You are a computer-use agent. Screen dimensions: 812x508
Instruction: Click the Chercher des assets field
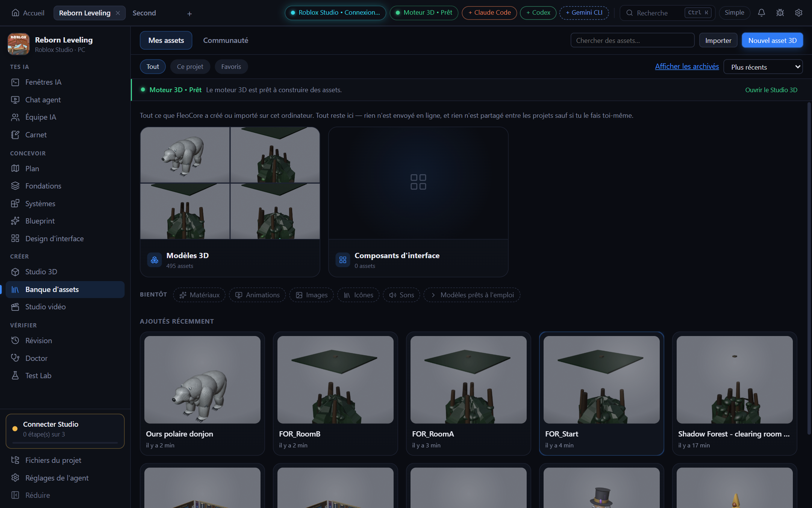click(x=632, y=40)
